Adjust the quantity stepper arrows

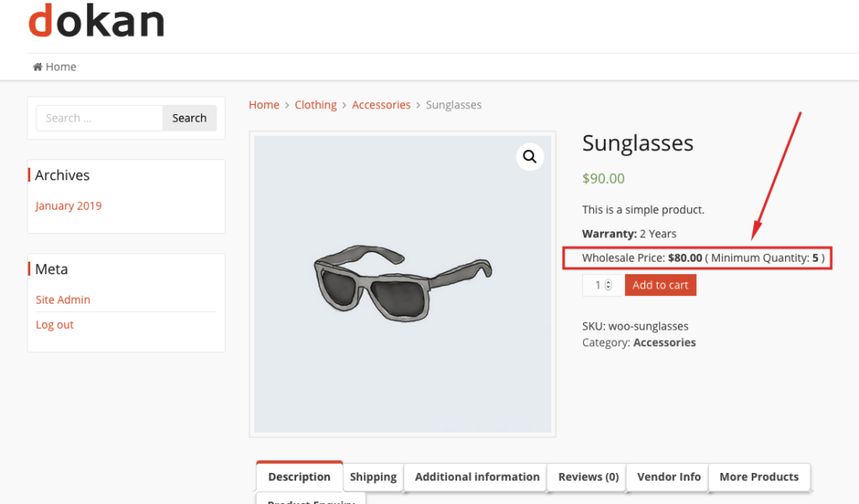pyautogui.click(x=608, y=285)
